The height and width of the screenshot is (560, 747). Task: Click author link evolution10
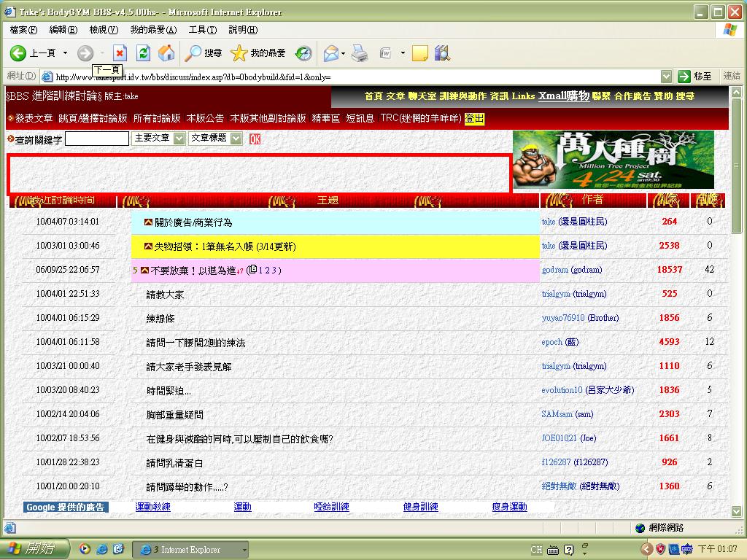click(x=562, y=390)
